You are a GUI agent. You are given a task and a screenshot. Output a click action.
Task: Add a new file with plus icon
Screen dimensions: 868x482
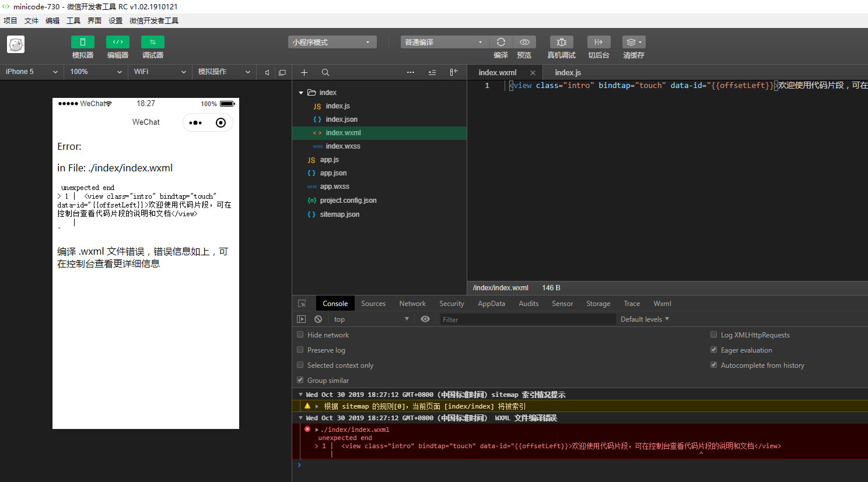pyautogui.click(x=304, y=72)
